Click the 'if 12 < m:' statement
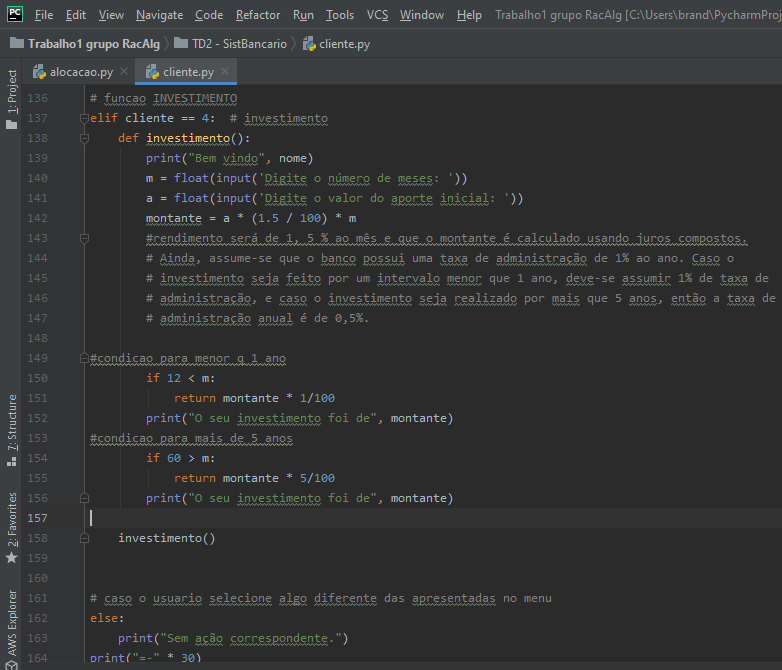This screenshot has height=670, width=782. click(181, 378)
